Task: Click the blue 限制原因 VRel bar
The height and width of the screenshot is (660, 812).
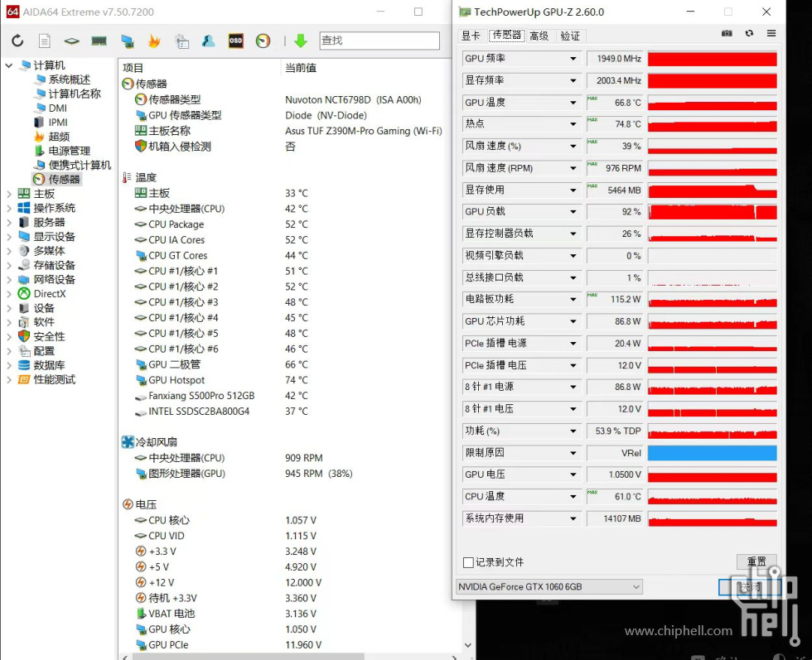Action: coord(712,453)
